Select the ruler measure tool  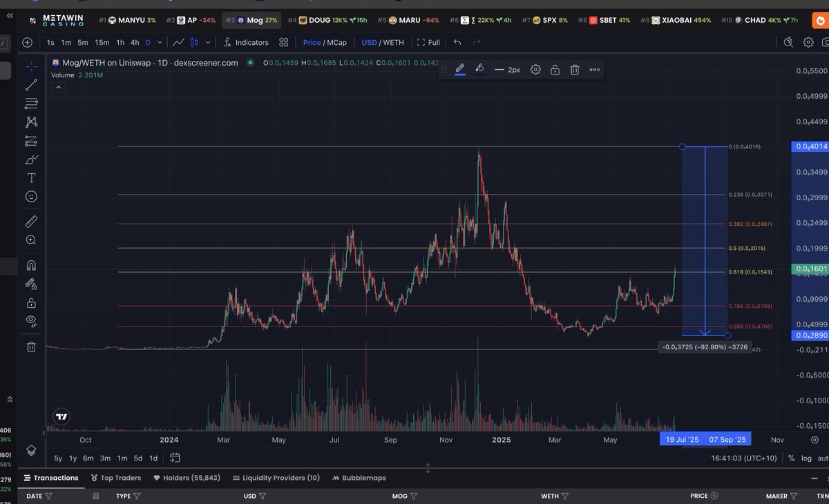tap(31, 222)
